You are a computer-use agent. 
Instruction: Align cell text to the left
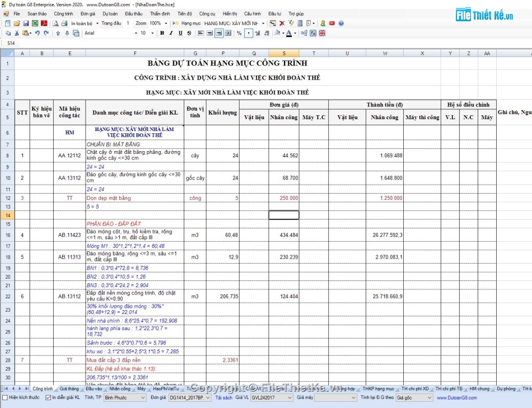[x=201, y=33]
